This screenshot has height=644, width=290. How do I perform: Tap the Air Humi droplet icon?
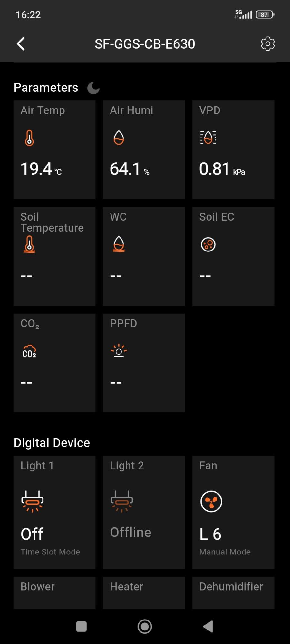(x=119, y=138)
